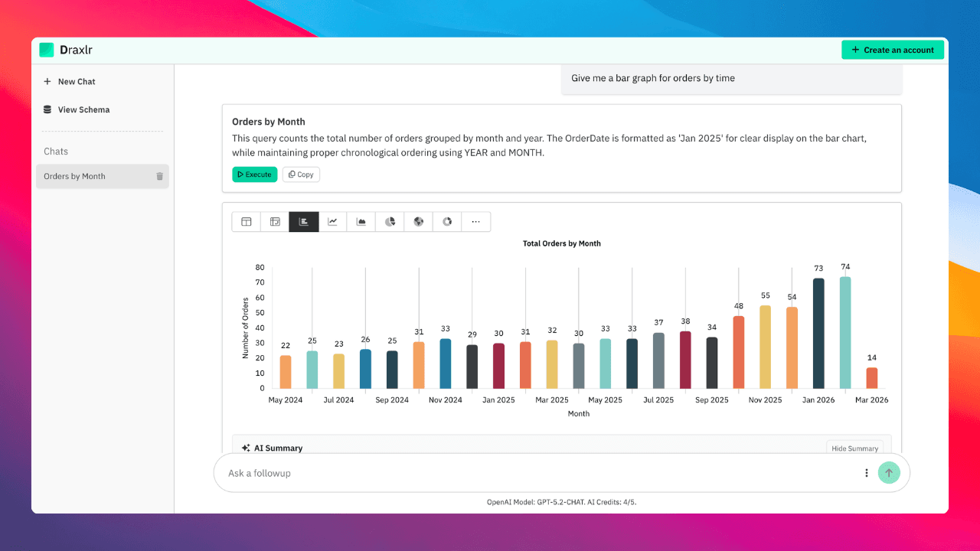The height and width of the screenshot is (551, 980).
Task: Select the pivot table view icon
Action: pos(275,222)
